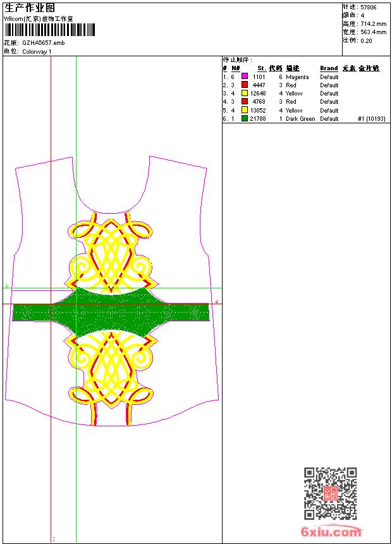Viewport: 392px width, 544px height.
Task: Click the '代码' column header
Action: (x=276, y=68)
